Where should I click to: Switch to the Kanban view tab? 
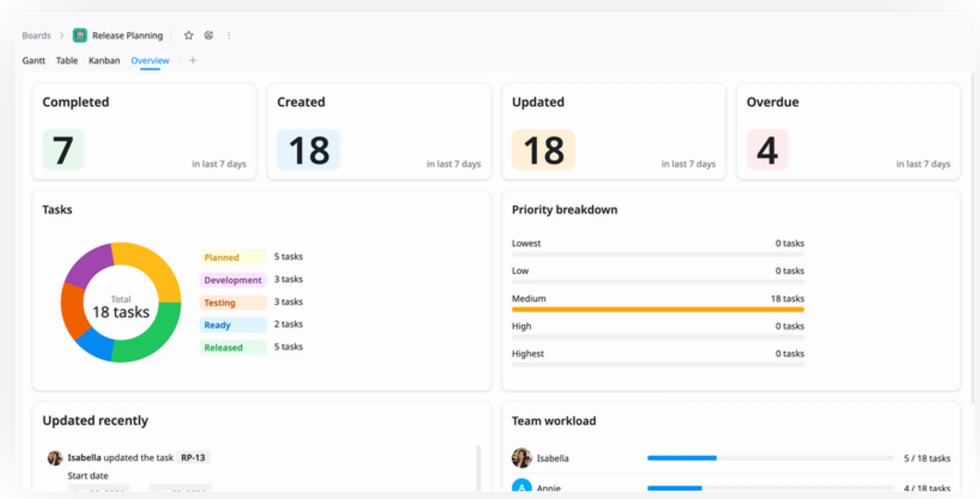[x=104, y=61]
